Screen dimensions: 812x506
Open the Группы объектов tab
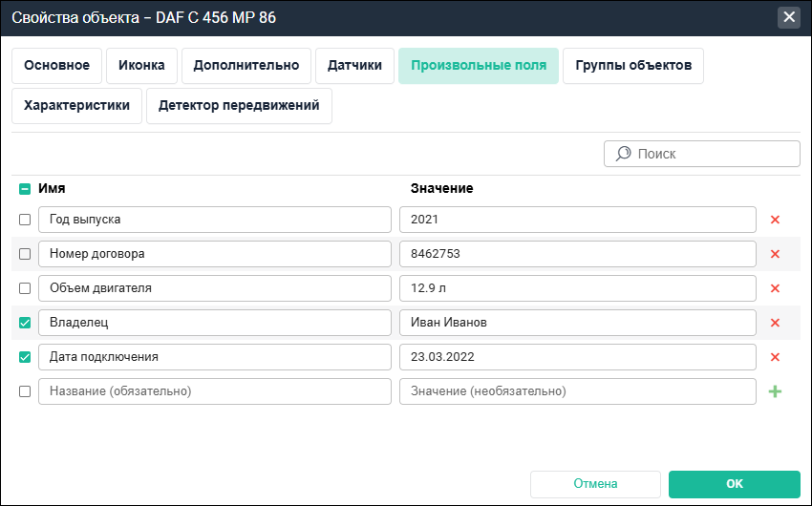pos(632,66)
